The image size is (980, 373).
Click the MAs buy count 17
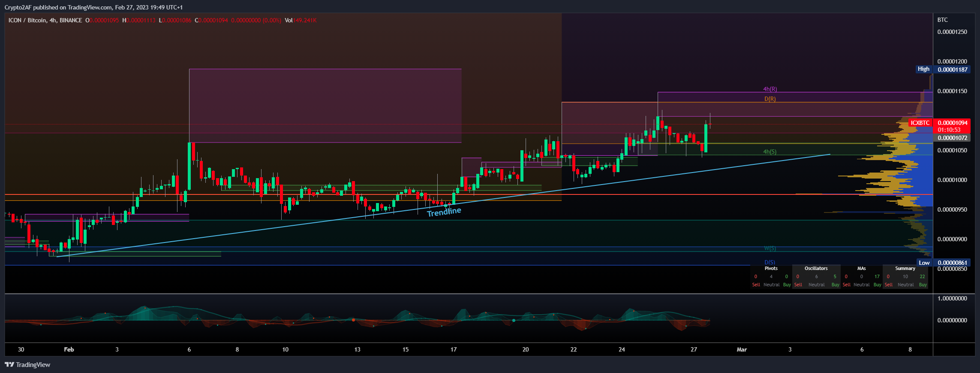[x=877, y=276]
